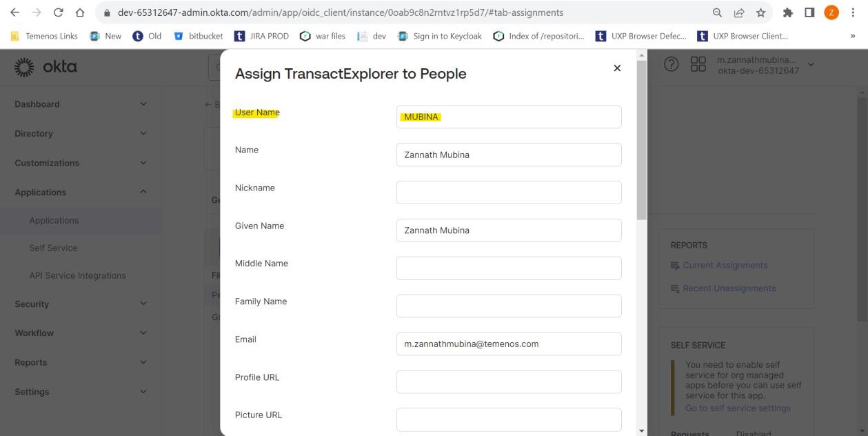Viewport: 868px width, 436px height.
Task: Reload the page with the refresh icon
Action: 58,12
